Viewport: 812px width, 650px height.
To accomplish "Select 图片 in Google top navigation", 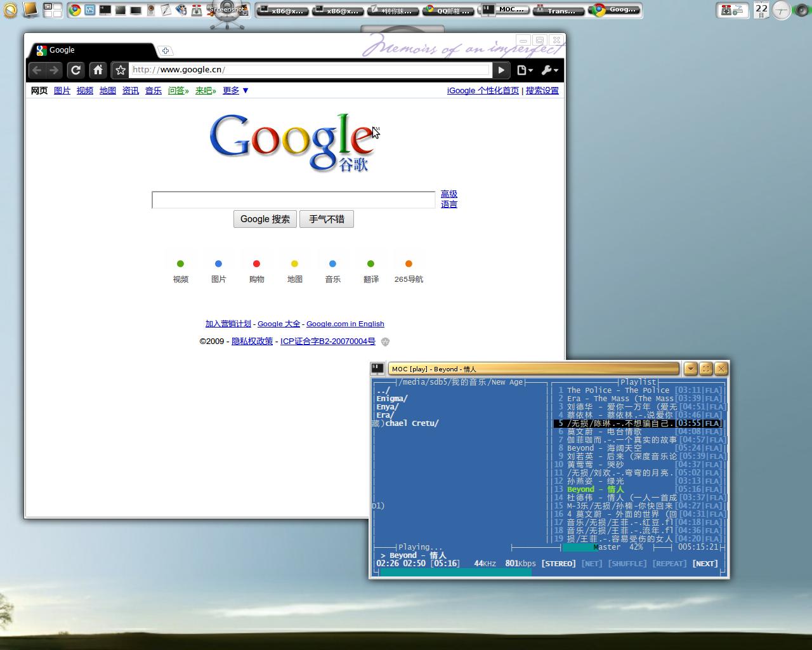I will (x=62, y=91).
